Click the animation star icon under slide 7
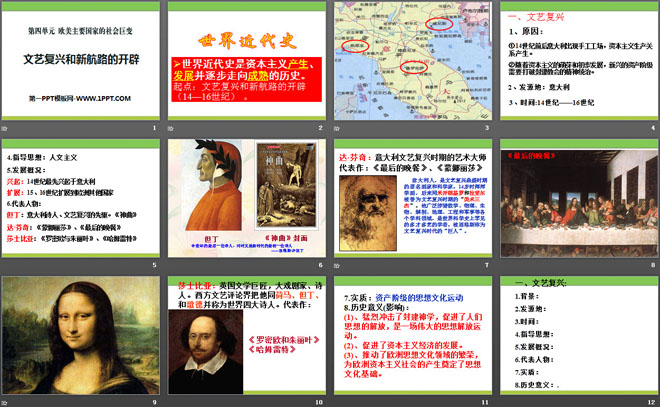660x407 pixels. click(337, 265)
